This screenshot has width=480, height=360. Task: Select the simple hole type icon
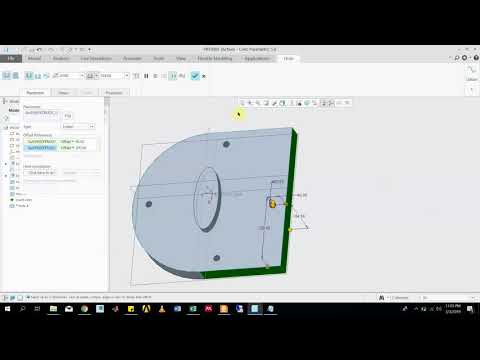6,76
